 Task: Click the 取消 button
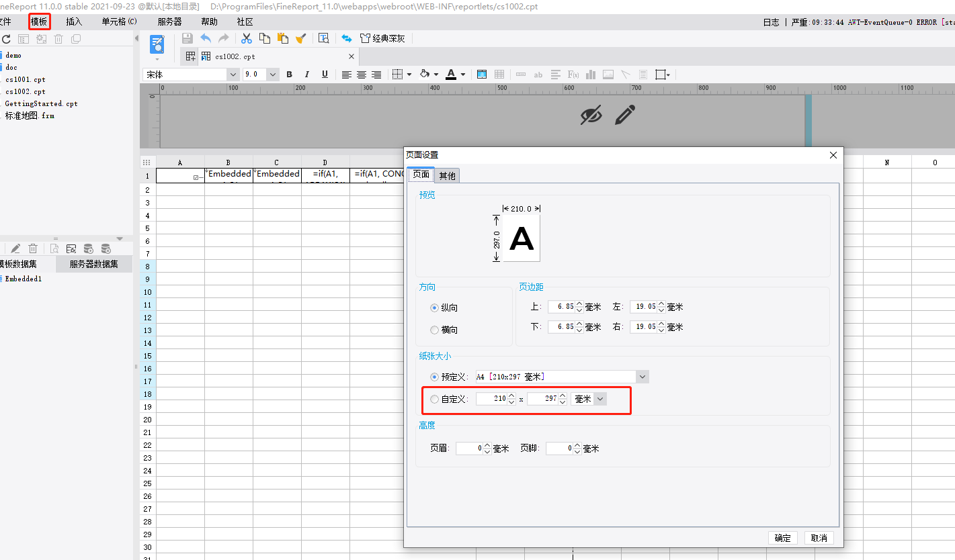tap(819, 538)
